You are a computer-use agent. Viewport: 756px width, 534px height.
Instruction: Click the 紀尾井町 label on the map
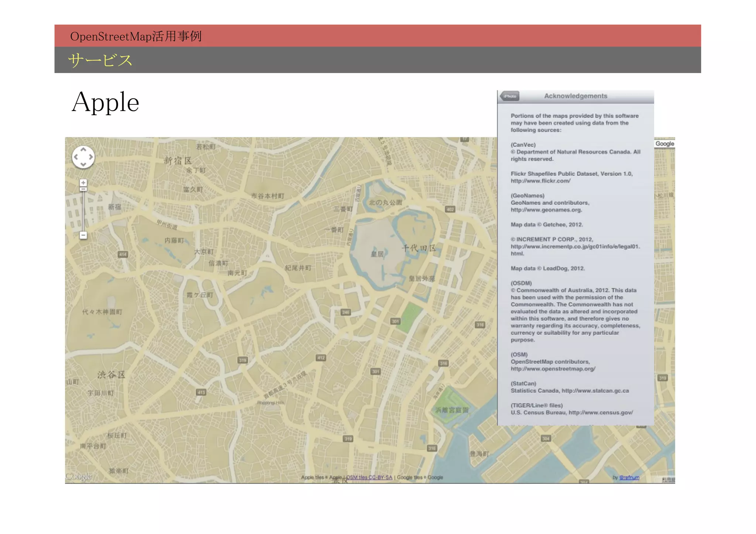[x=298, y=268]
